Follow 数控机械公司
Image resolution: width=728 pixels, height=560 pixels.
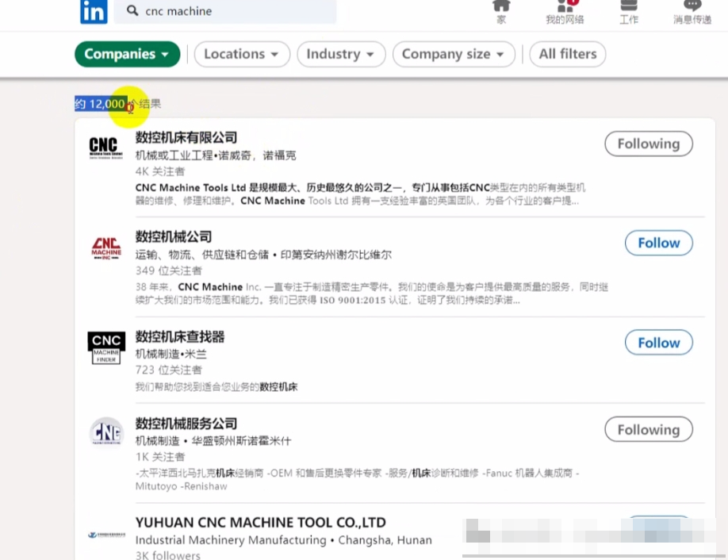(x=659, y=243)
